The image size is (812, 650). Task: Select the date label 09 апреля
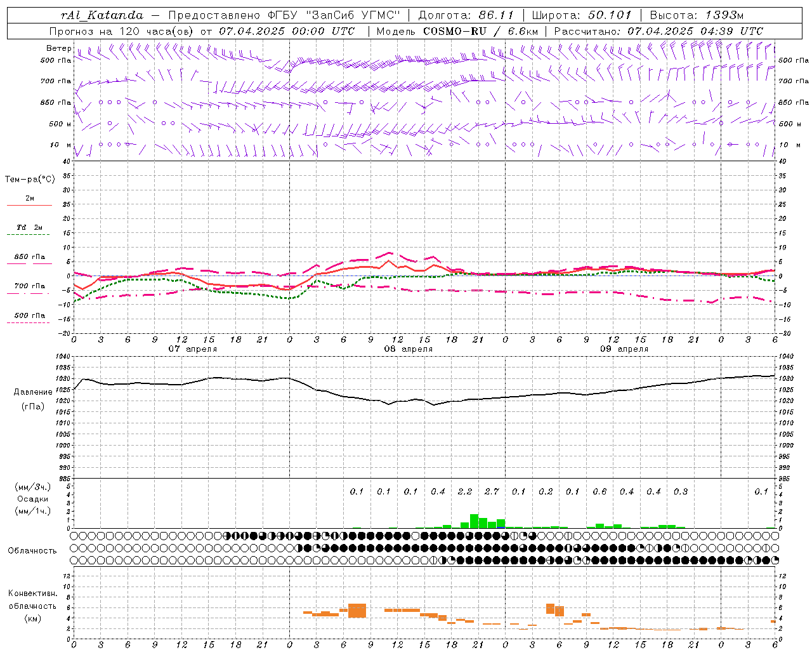tap(624, 349)
